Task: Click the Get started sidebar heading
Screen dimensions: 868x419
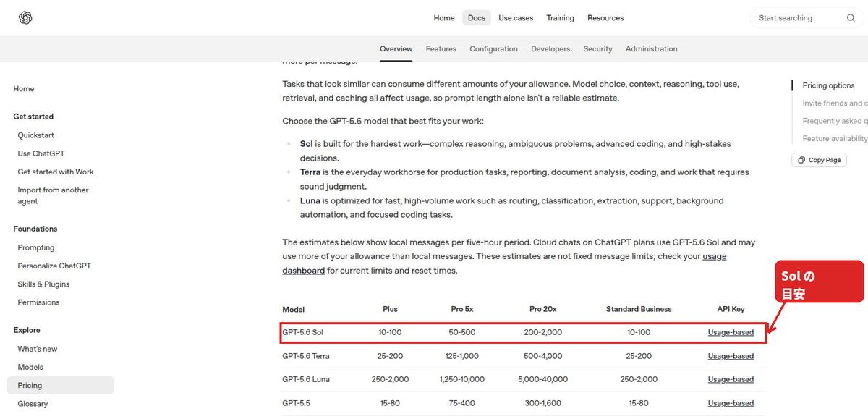Action: pyautogui.click(x=33, y=117)
